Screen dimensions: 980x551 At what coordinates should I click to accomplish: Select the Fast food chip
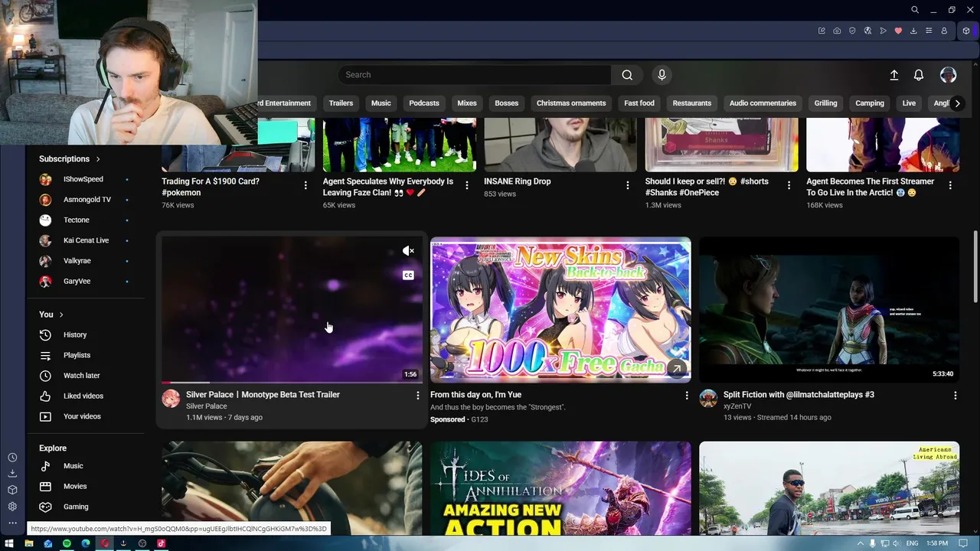(639, 103)
